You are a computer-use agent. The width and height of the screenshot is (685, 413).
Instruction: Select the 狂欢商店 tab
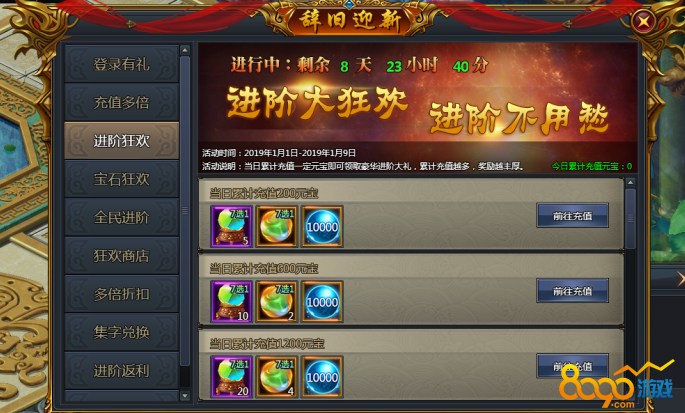point(121,256)
